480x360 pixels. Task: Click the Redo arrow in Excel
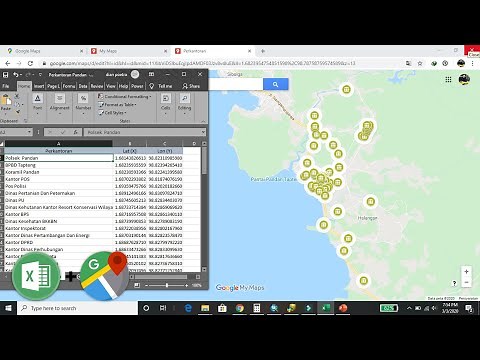point(28,75)
